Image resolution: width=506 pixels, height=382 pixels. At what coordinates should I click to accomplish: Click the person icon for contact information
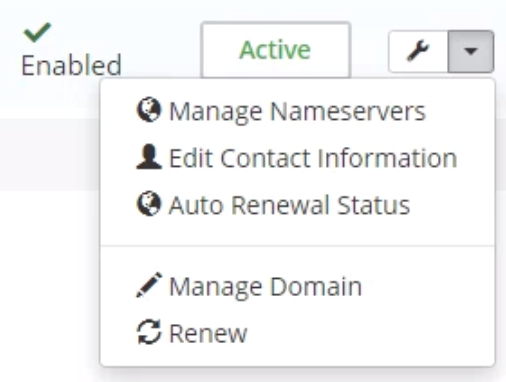(149, 157)
